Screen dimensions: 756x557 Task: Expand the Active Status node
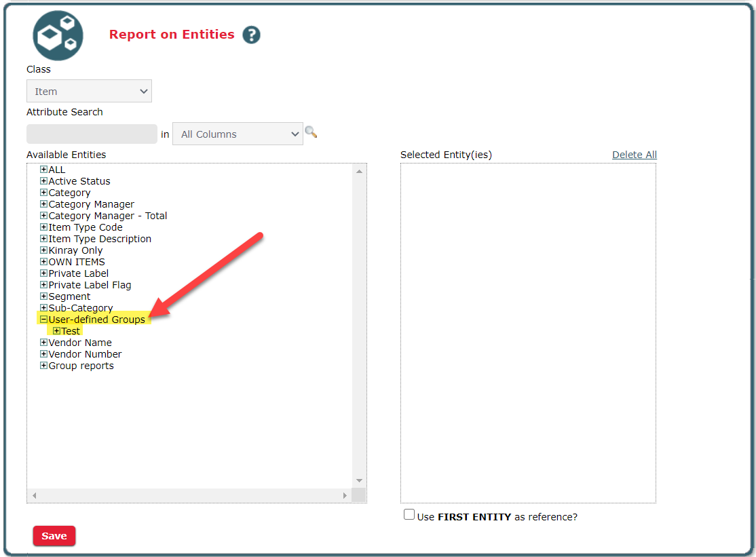click(44, 181)
